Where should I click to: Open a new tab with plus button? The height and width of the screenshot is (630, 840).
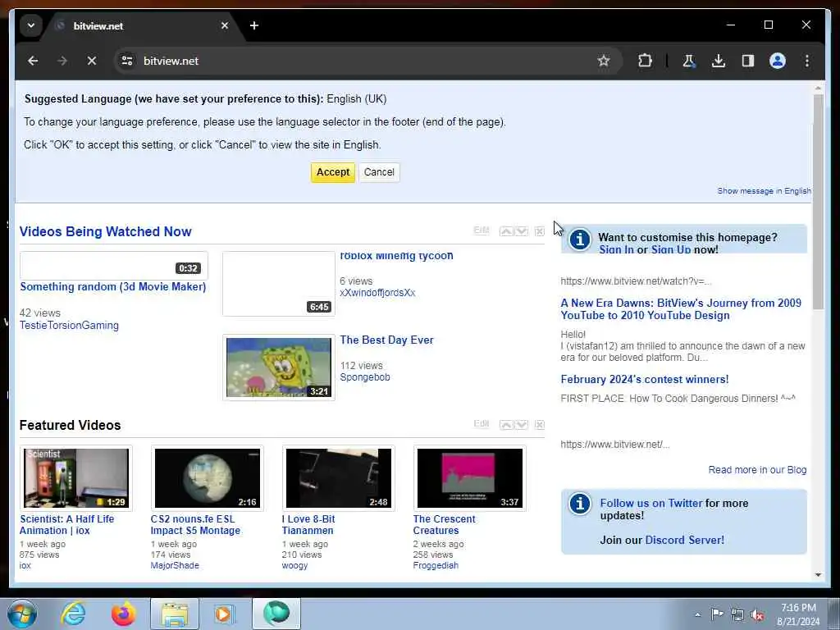coord(254,25)
